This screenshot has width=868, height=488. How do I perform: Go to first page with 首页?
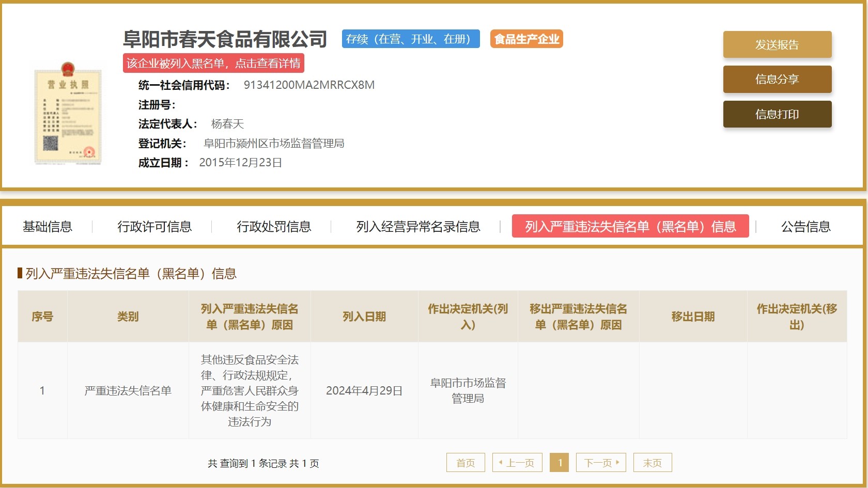466,463
